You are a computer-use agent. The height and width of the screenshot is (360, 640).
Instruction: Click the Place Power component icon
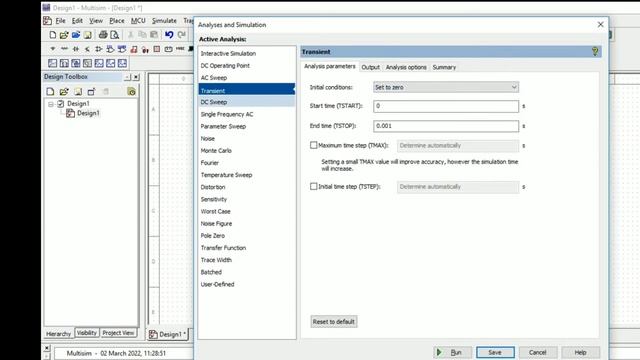[168, 49]
